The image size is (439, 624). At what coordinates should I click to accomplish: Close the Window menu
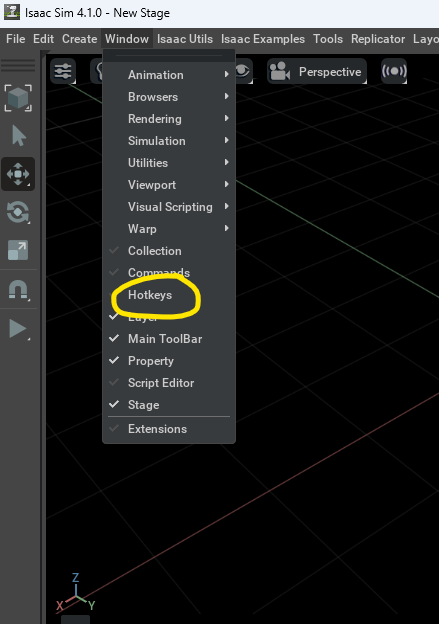click(127, 39)
